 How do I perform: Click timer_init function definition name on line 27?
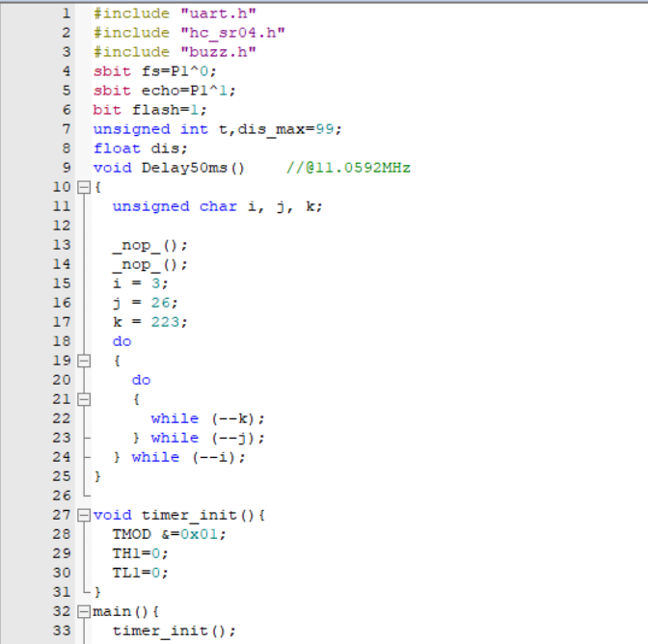coord(189,515)
